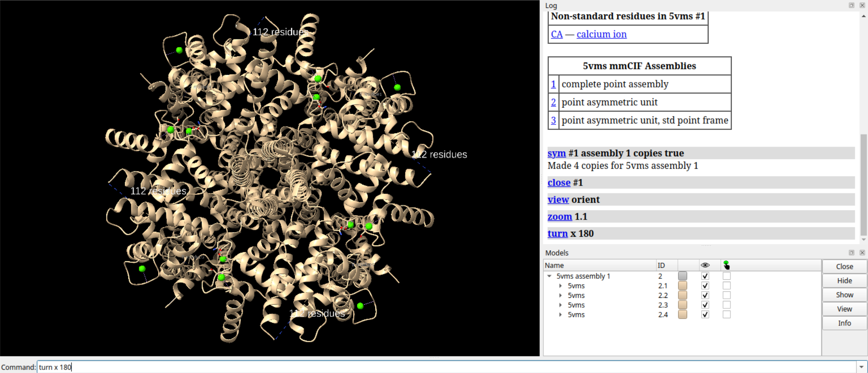Image resolution: width=868 pixels, height=373 pixels.
Task: Click the '112 residues' label at top of viewport
Action: click(280, 32)
